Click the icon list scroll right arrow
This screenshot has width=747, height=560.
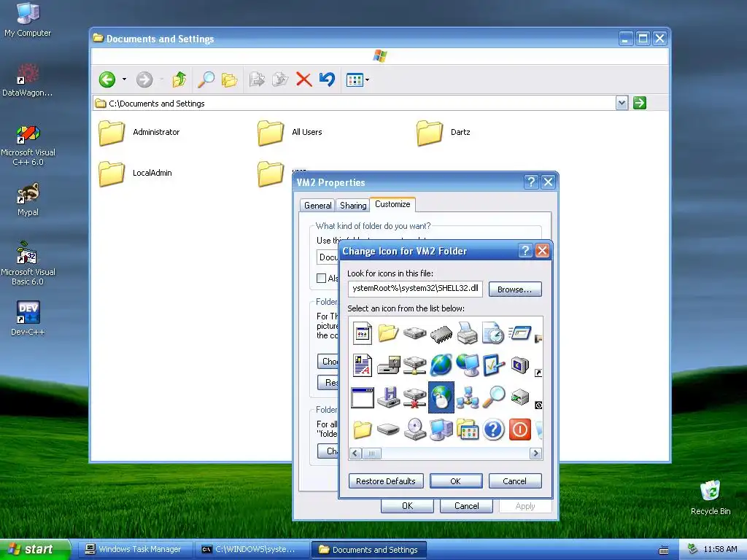[535, 454]
